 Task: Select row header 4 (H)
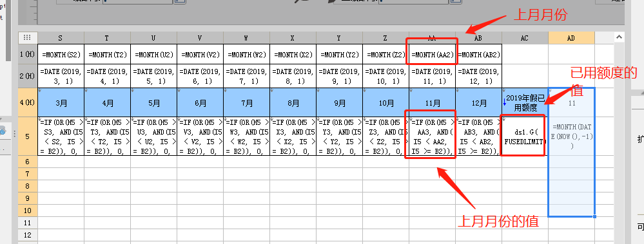click(x=28, y=102)
